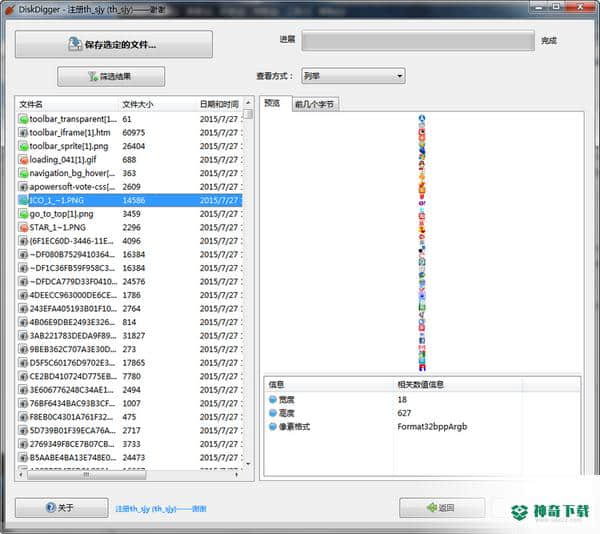The image size is (600, 534).
Task: Click file size value 24473
Action: pos(134,457)
